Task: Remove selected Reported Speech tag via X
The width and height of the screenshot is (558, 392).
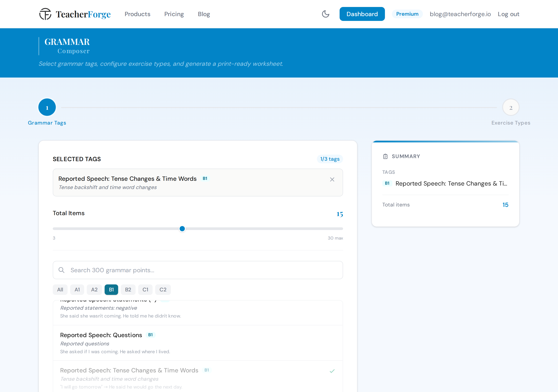Action: (332, 179)
